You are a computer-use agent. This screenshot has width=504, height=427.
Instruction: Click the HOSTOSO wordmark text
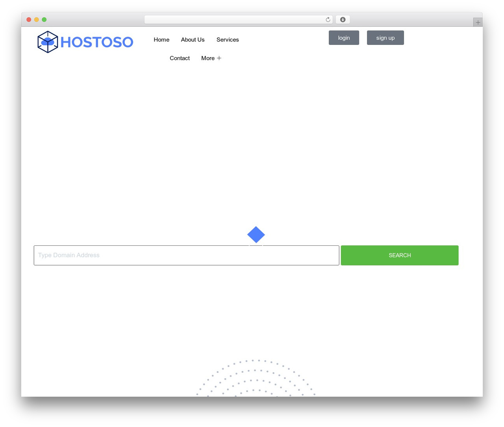pyautogui.click(x=97, y=42)
